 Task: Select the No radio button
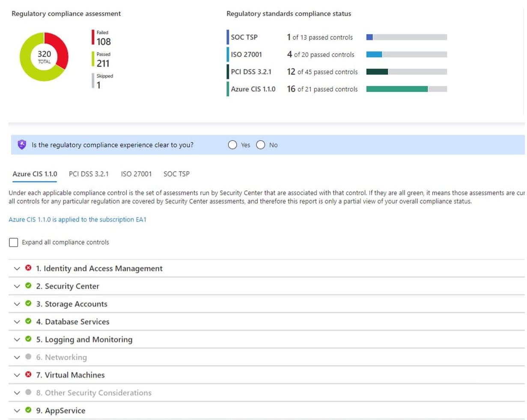tap(260, 145)
